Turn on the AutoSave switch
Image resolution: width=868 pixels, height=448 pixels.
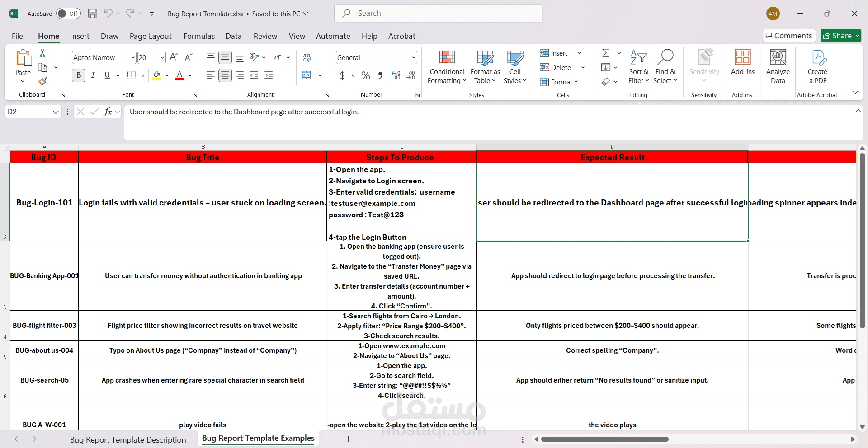coord(68,14)
